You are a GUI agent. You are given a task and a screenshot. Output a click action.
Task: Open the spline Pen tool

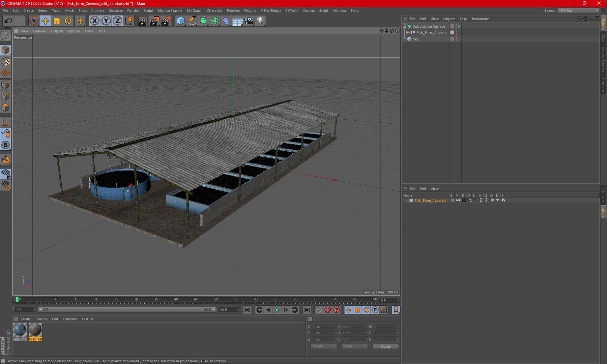[192, 21]
